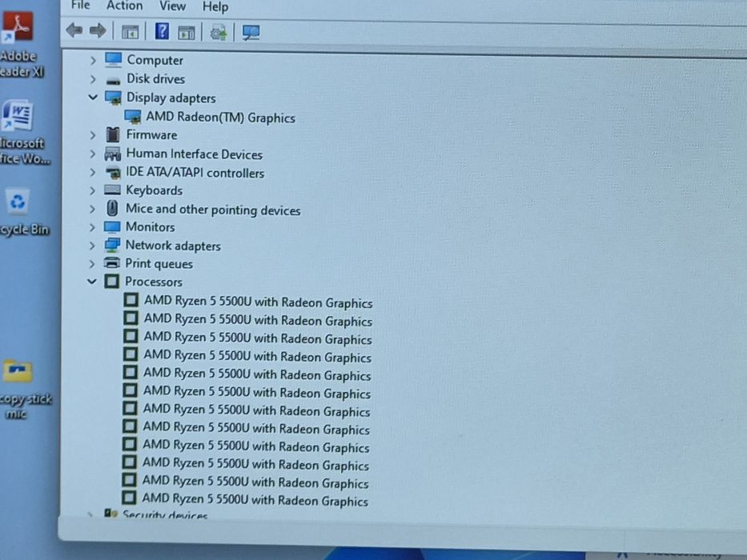This screenshot has height=560, width=747.
Task: Click the Monitors category icon
Action: click(x=112, y=226)
